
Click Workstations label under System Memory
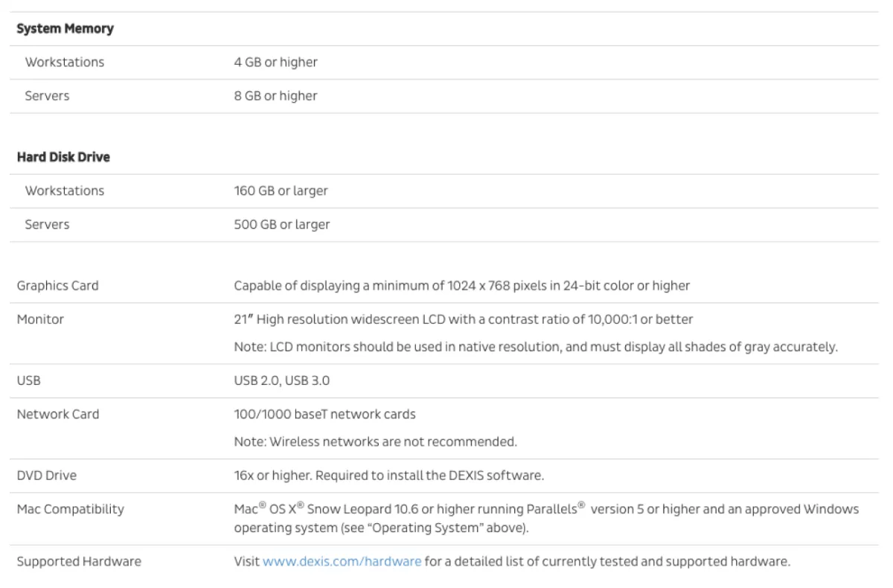65,63
